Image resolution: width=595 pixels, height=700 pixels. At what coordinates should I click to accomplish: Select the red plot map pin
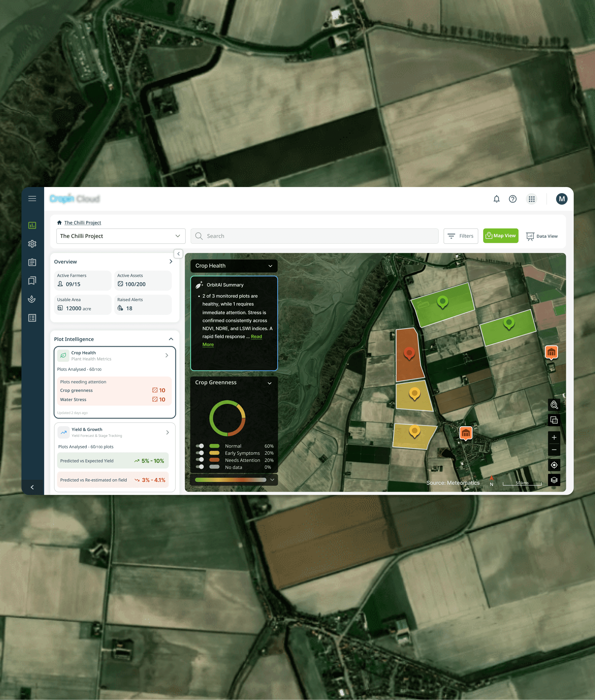click(x=409, y=354)
